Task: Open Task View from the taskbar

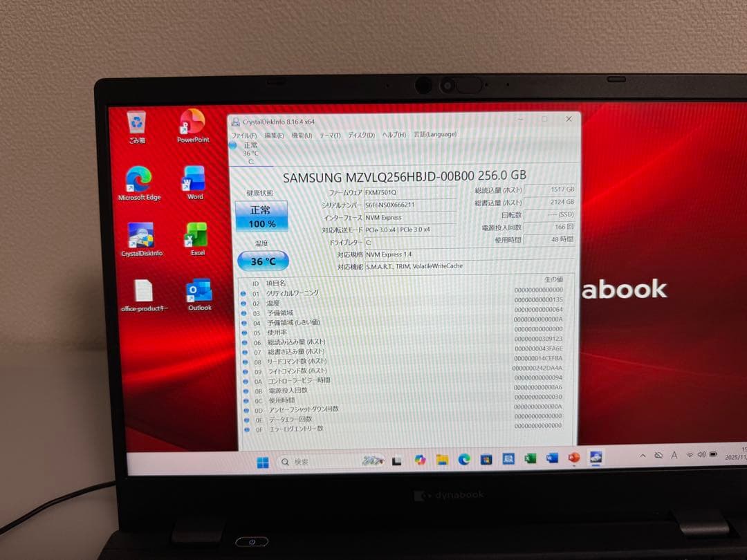Action: [x=397, y=461]
